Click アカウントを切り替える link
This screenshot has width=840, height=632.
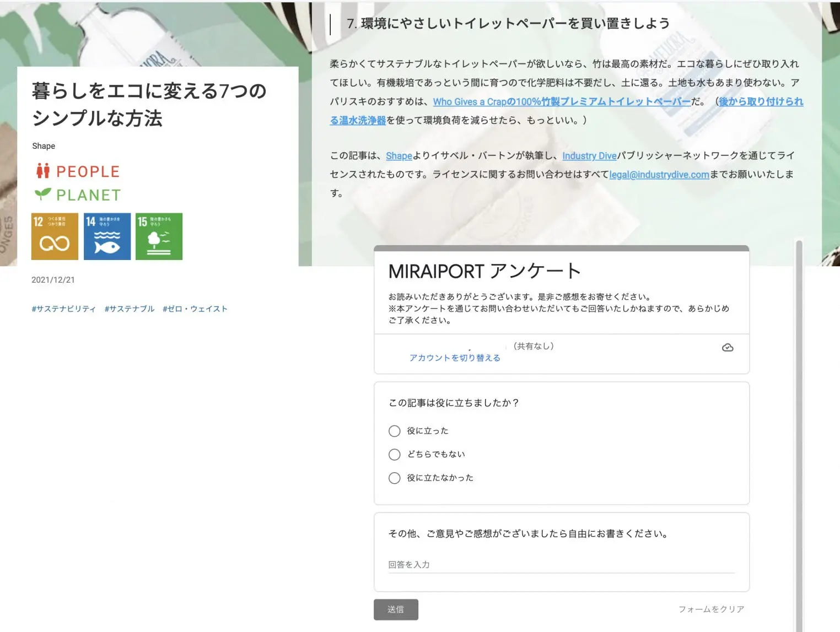[455, 358]
